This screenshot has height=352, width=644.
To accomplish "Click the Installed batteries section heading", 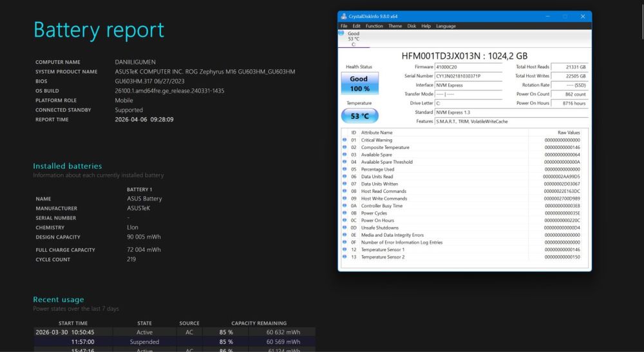I will [x=68, y=166].
